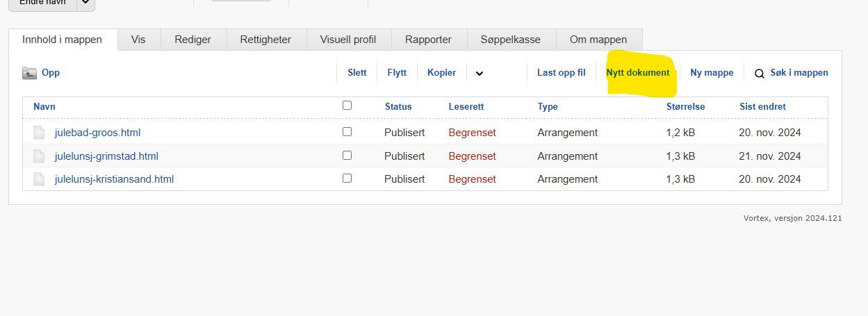Sort by the Navn column header

click(x=44, y=107)
